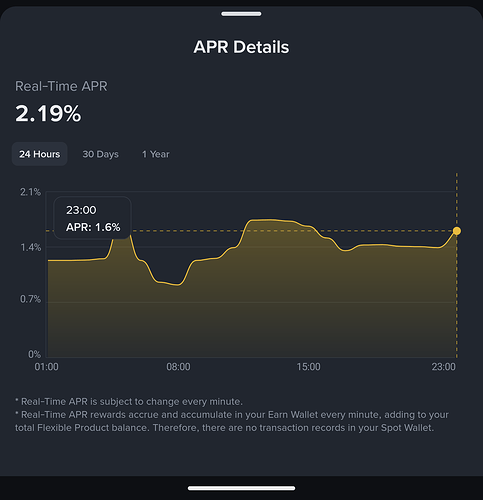
Task: Tap the Earn Wallet rewards footnote
Action: click(232, 421)
